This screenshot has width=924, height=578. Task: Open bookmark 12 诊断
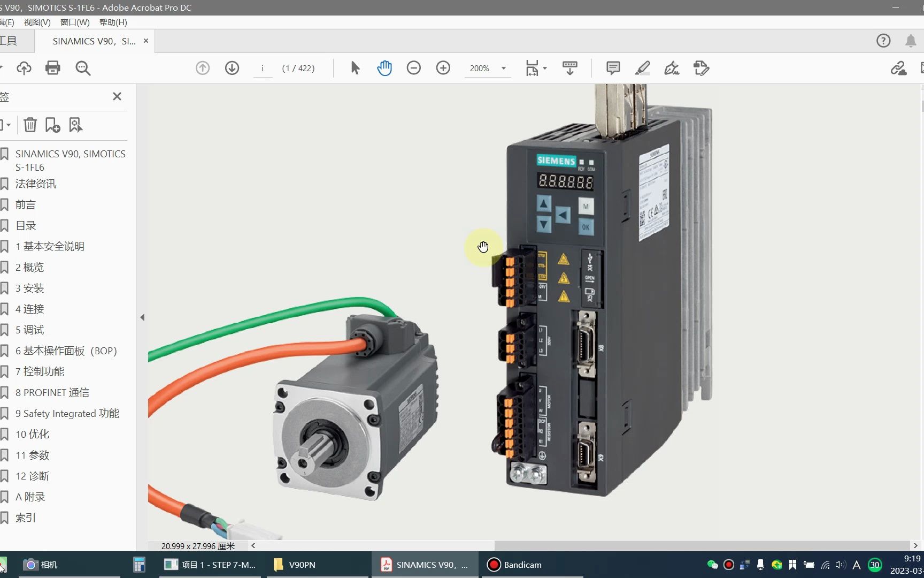pyautogui.click(x=32, y=476)
